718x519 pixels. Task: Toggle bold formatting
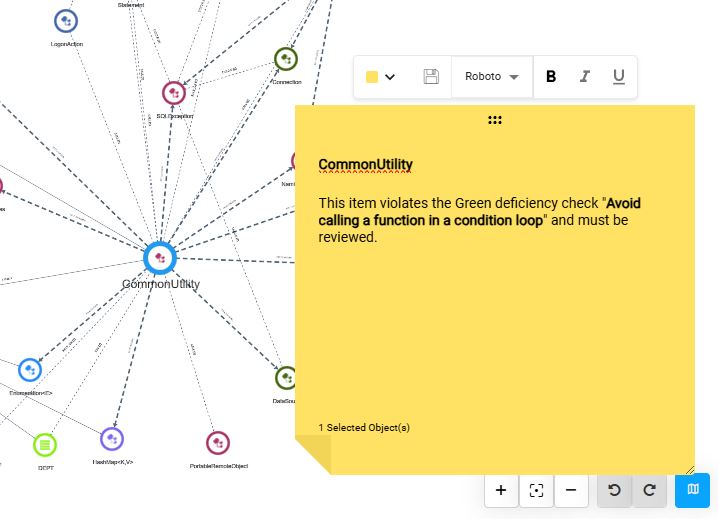[x=551, y=77]
